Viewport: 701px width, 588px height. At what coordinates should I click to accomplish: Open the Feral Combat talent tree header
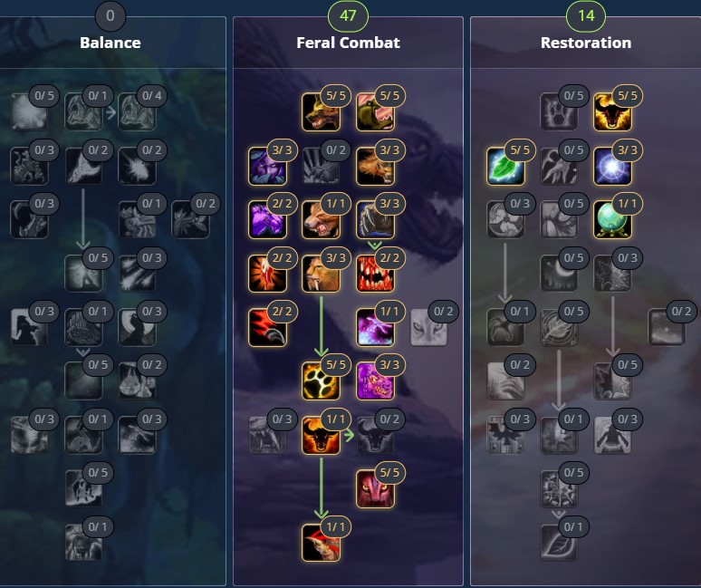point(348,43)
